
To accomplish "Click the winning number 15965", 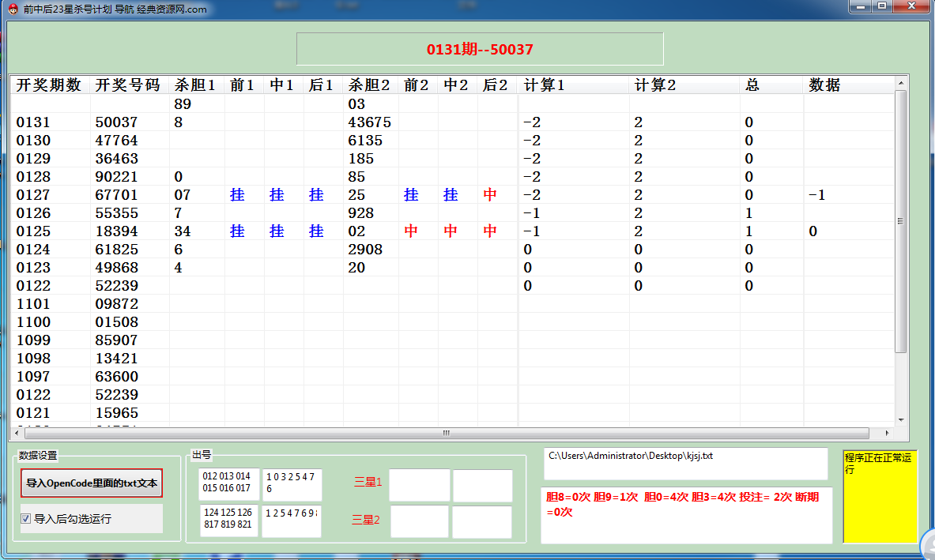I will pyautogui.click(x=116, y=413).
